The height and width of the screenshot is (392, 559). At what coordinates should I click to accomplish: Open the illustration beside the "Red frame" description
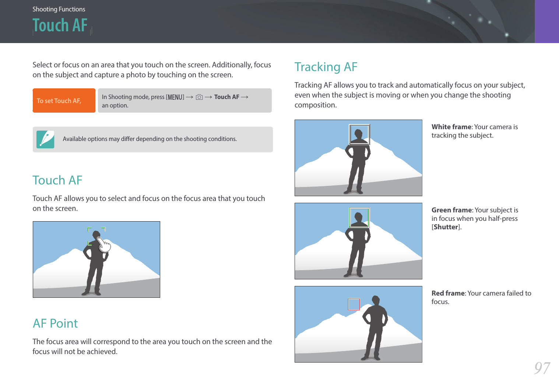tap(358, 324)
